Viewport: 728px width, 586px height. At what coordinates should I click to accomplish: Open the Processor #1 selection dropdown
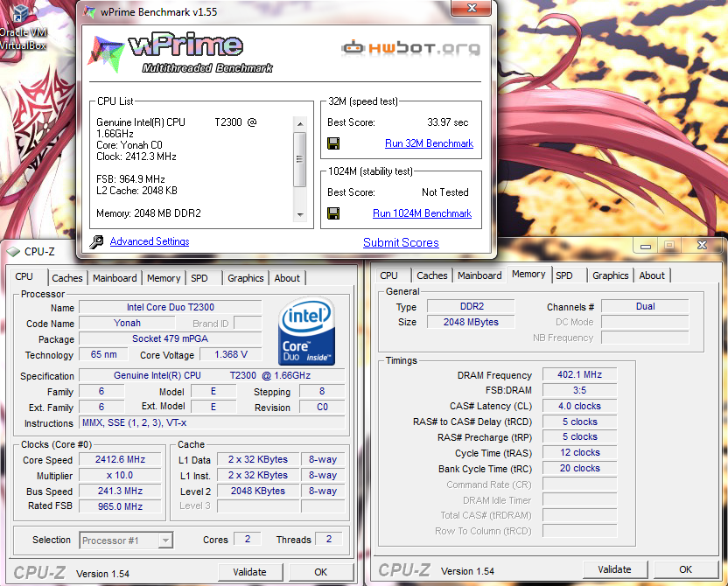coord(165,540)
